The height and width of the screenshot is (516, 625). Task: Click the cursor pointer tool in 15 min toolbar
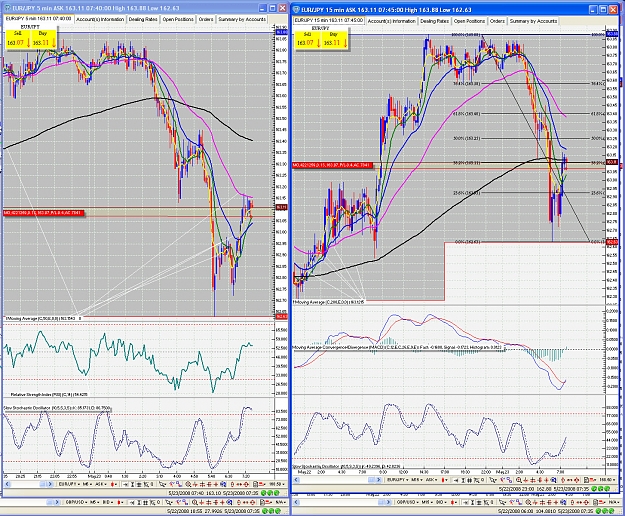point(492,480)
